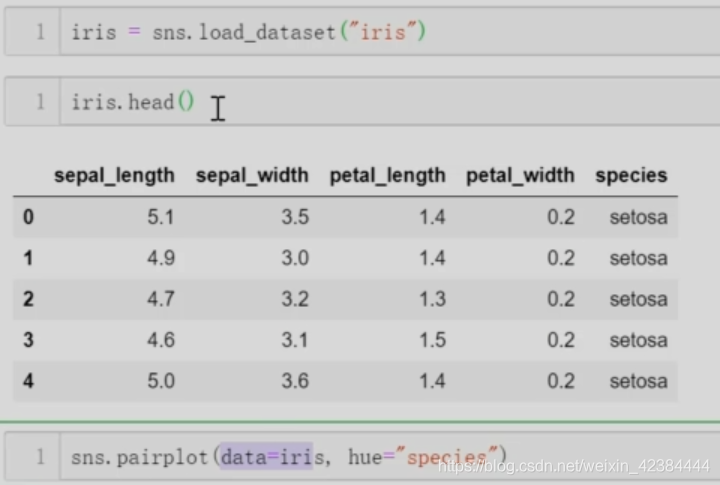This screenshot has height=485, width=720.
Task: Click row index 4 in the table
Action: (28, 381)
